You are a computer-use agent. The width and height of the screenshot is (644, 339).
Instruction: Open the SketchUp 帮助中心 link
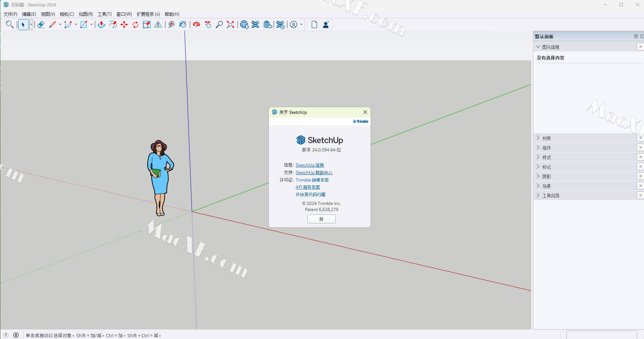(314, 173)
